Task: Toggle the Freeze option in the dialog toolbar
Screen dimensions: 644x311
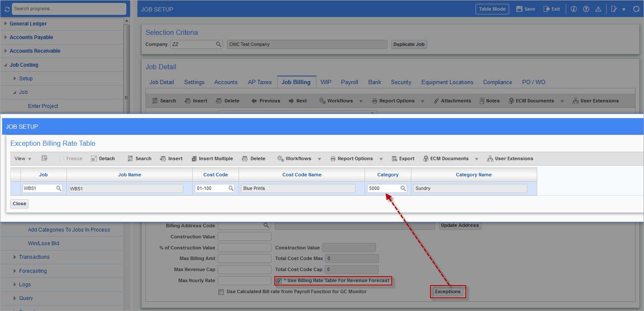Action: (x=71, y=158)
